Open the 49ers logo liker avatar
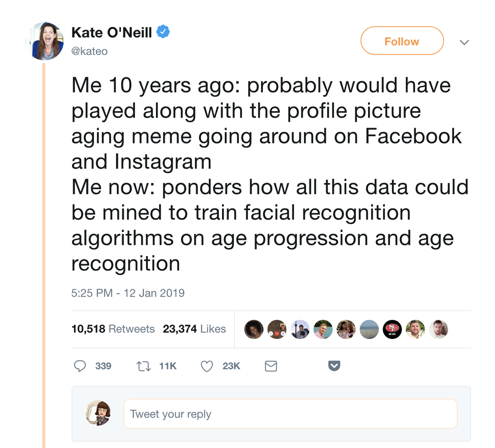This screenshot has height=448, width=495. (x=392, y=329)
